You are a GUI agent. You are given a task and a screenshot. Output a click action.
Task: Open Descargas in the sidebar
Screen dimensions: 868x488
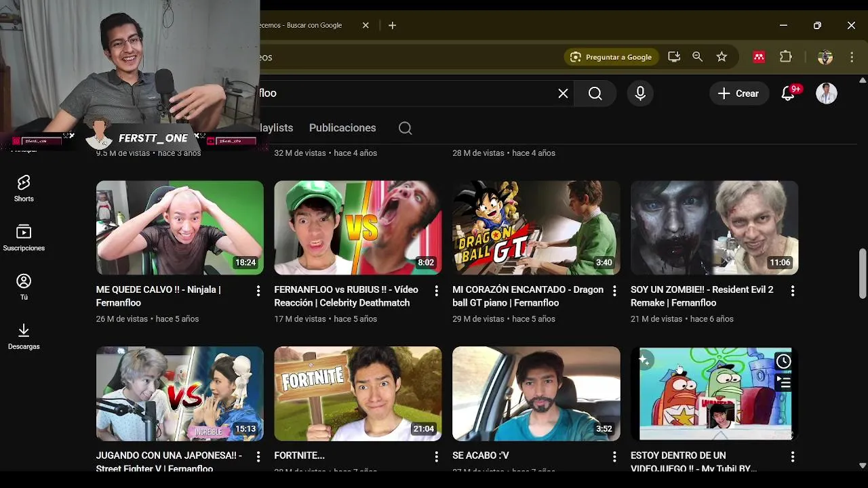click(24, 337)
